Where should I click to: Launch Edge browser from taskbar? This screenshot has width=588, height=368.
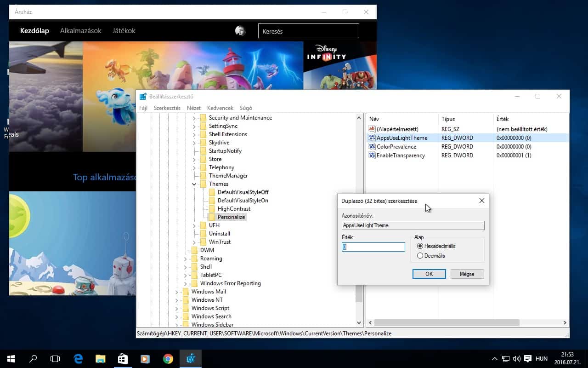[x=78, y=359]
